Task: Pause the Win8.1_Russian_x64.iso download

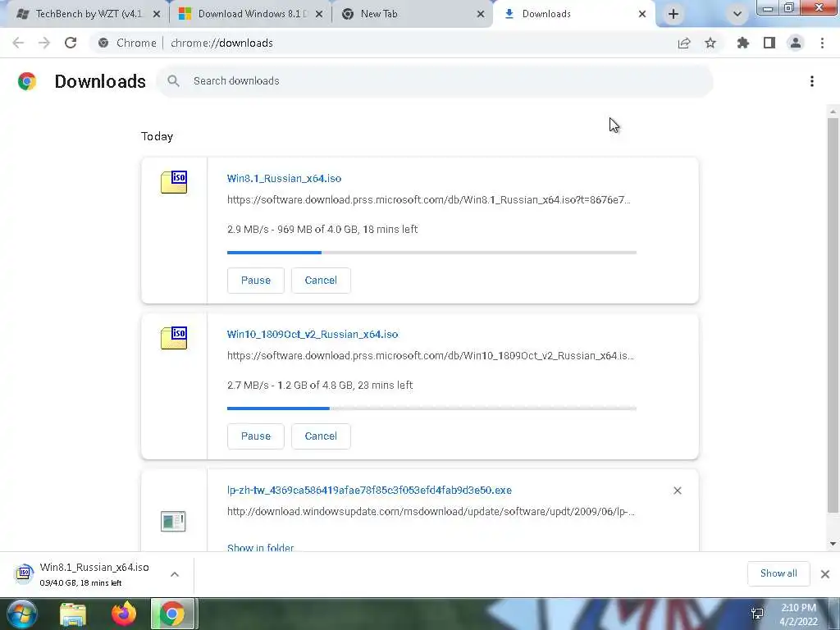Action: (256, 281)
